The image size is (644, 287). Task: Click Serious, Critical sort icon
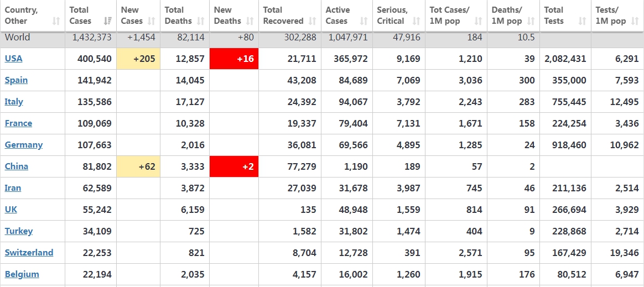coord(417,21)
